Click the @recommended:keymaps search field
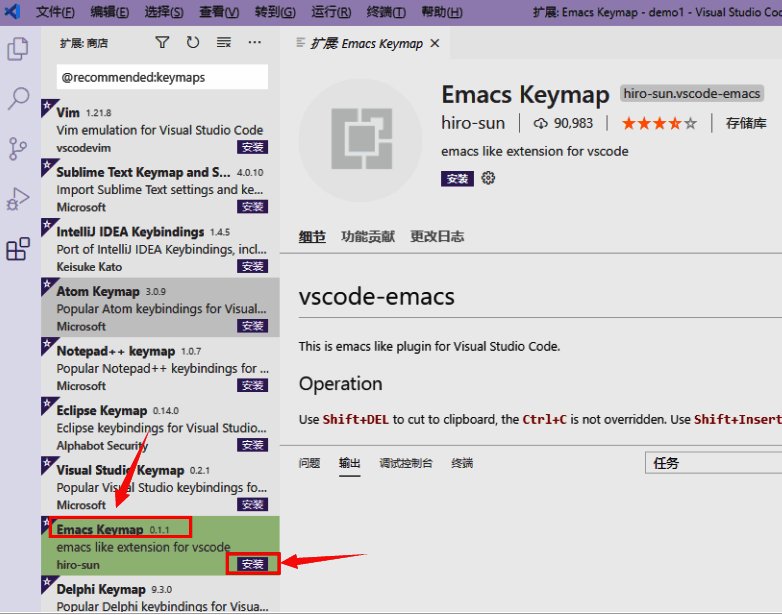This screenshot has height=615, width=782. coord(162,77)
